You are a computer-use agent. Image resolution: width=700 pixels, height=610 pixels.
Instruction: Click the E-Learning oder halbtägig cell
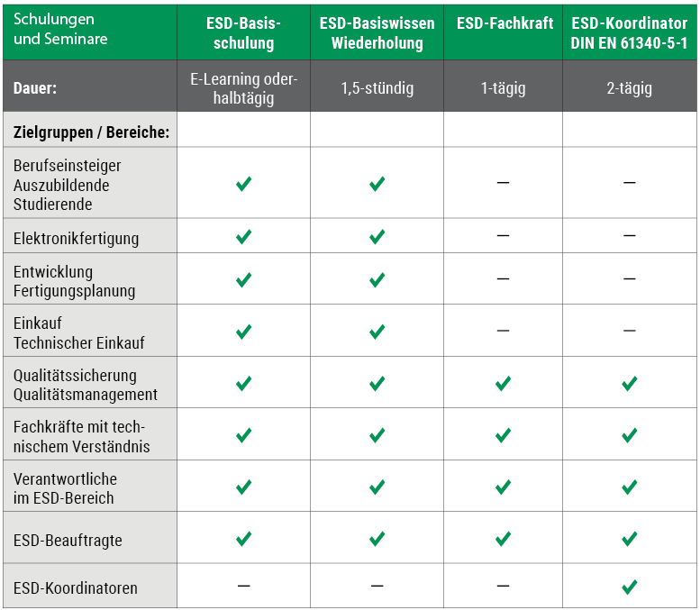[x=243, y=88]
